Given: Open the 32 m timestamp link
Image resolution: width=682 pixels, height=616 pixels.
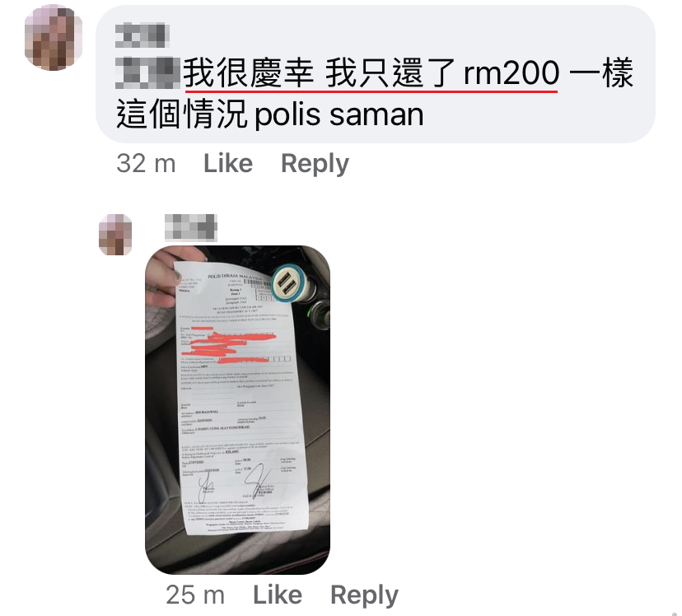Looking at the screenshot, I should 146,163.
